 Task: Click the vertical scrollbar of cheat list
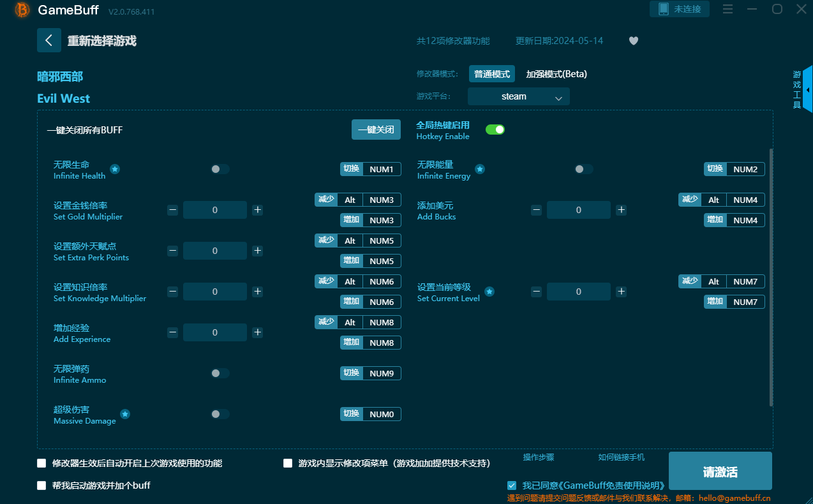click(771, 278)
